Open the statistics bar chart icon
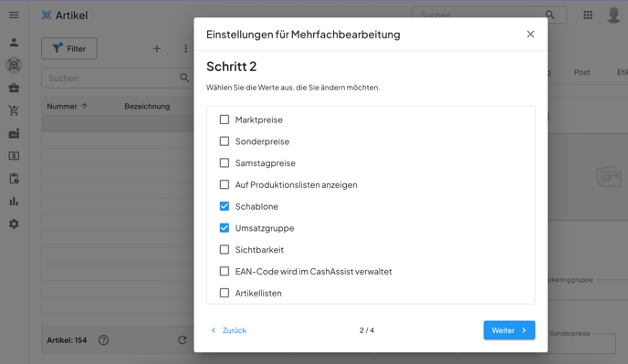 point(14,202)
